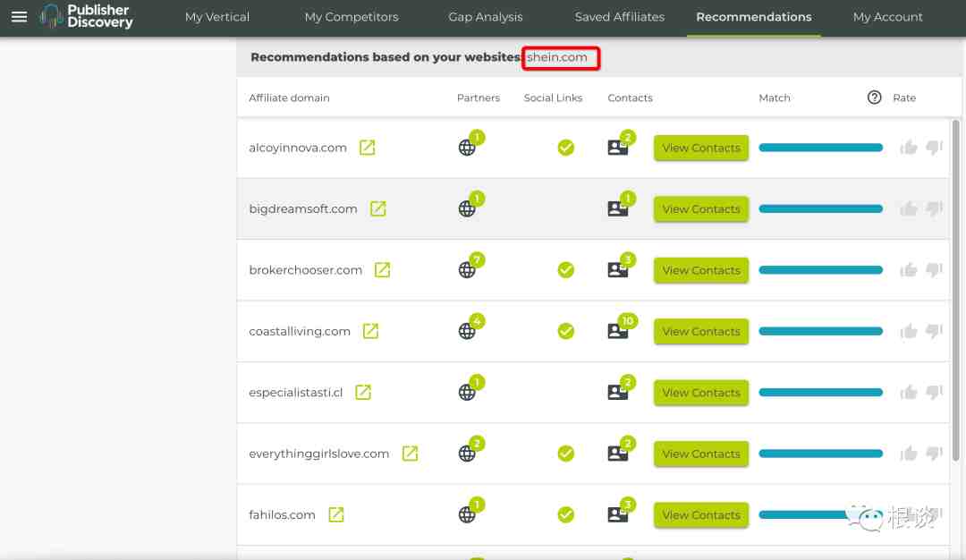Screen dimensions: 966x560
Task: Open My Account tab
Action: click(x=888, y=17)
